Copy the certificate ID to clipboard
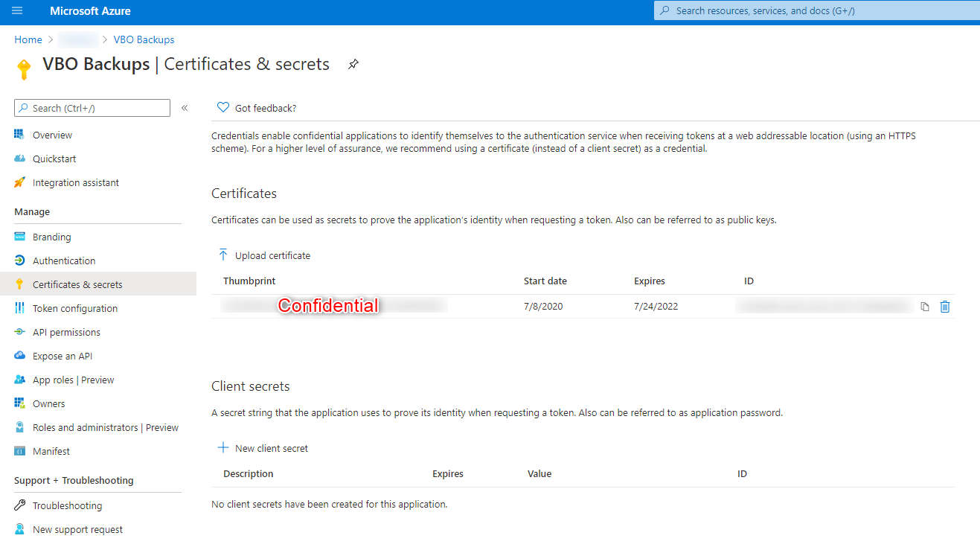Image resolution: width=980 pixels, height=553 pixels. 925,307
